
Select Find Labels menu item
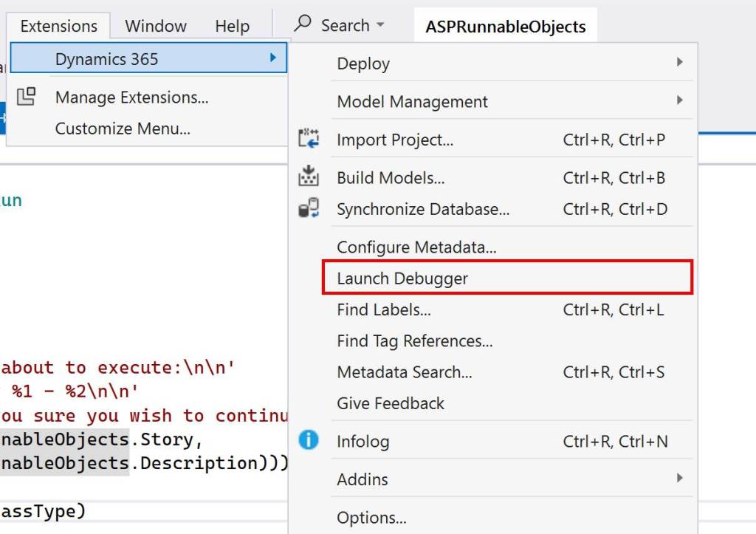click(384, 310)
